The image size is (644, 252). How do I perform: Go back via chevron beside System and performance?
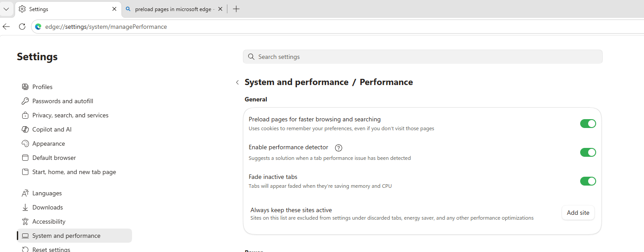coord(238,82)
